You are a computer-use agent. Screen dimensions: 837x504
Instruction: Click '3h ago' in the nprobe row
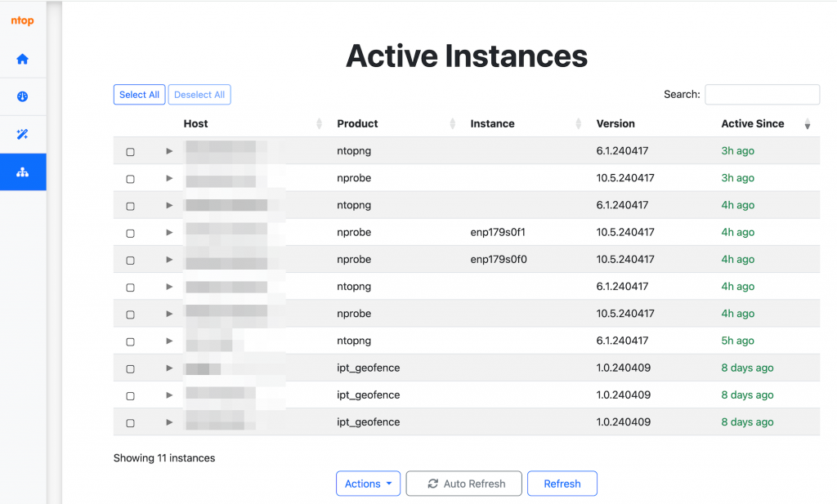(x=738, y=178)
